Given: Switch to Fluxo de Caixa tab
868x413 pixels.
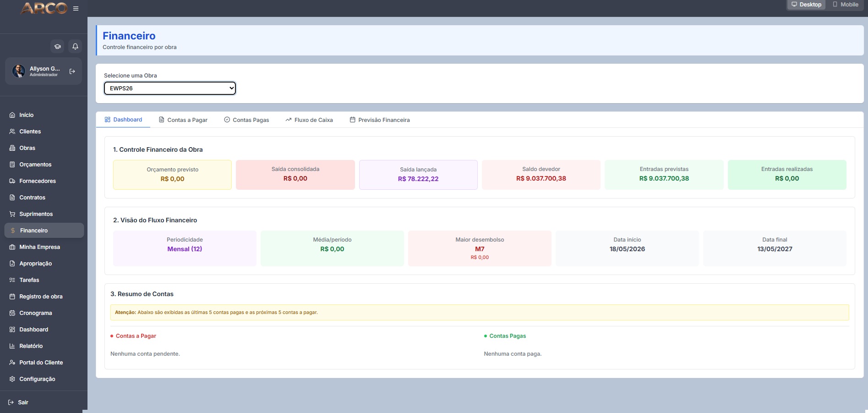Looking at the screenshot, I should [x=309, y=120].
